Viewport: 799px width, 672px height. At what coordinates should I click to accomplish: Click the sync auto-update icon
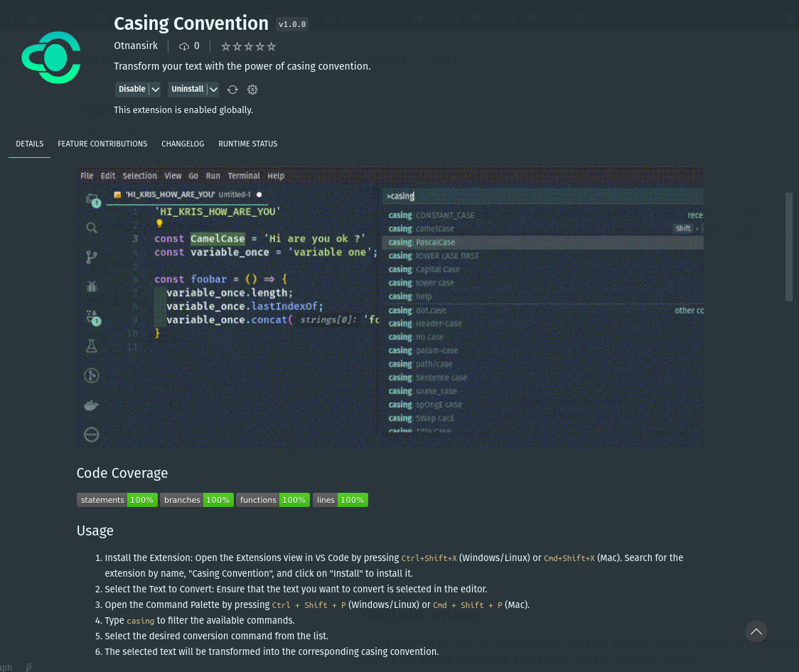[x=232, y=90]
